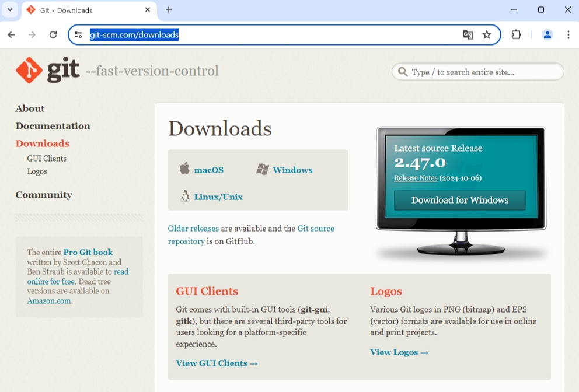This screenshot has height=392, width=579.
Task: Click the Linux/Unix download link
Action: point(218,197)
